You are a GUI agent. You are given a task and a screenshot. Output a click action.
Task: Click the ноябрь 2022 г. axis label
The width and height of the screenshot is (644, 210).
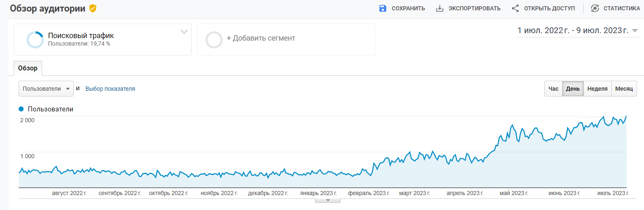[219, 193]
